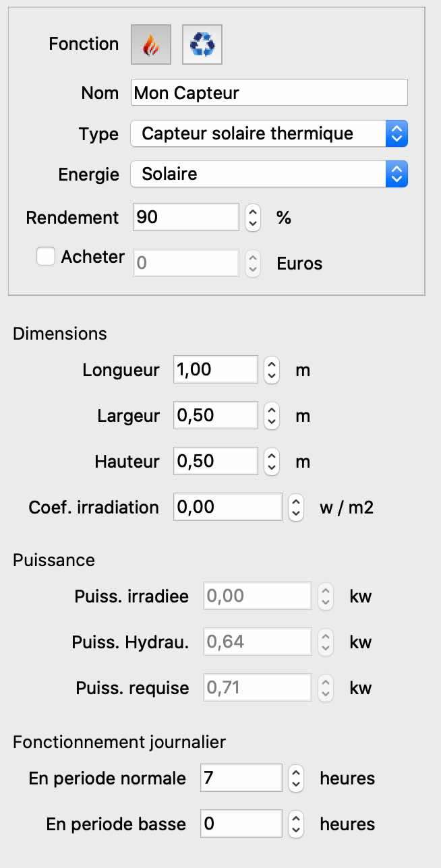441x868 pixels.
Task: Click the Rendement value field
Action: point(185,217)
